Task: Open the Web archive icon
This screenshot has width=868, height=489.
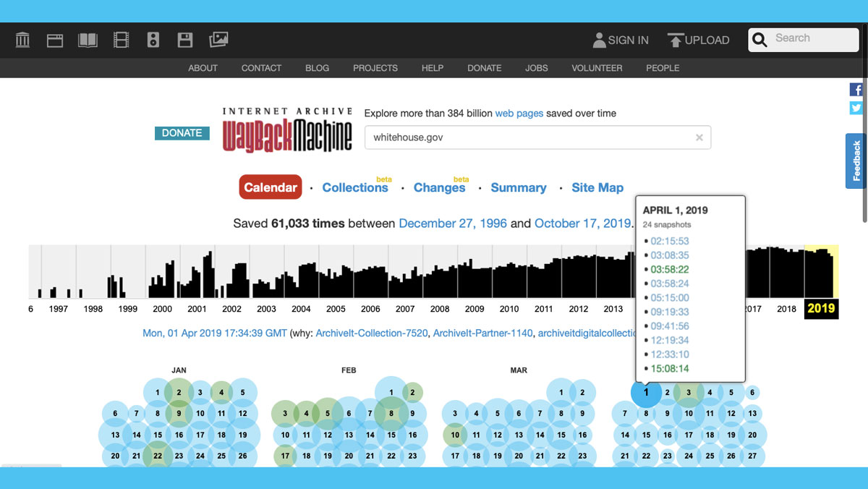Action: pos(22,40)
